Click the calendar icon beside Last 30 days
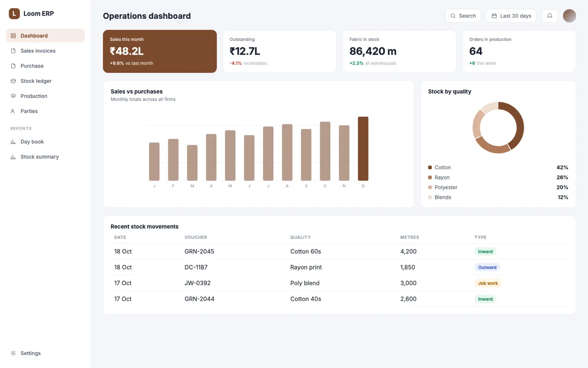Screen dimensions: 588x368 (x=494, y=16)
